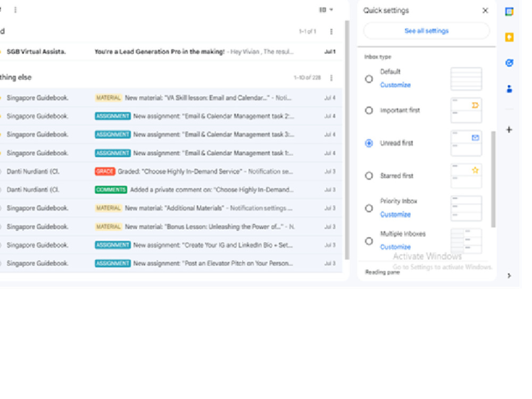Select Priority Inbox type
This screenshot has width=532, height=399.
coord(369,208)
